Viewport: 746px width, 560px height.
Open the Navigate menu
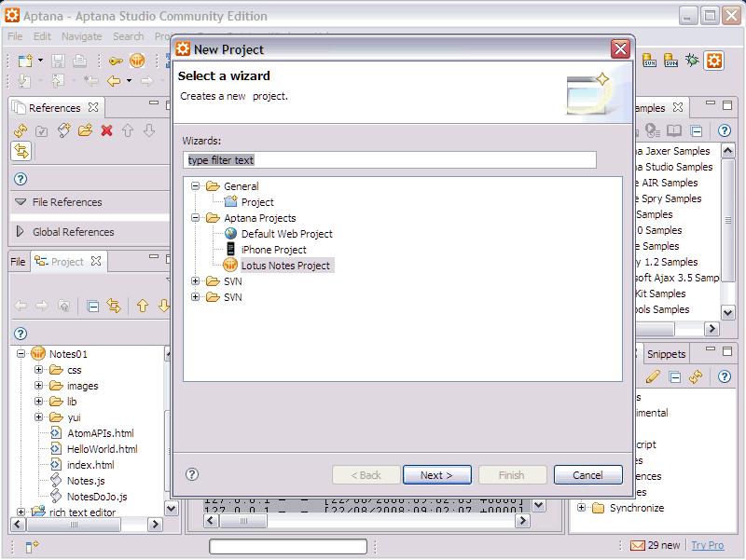click(81, 36)
